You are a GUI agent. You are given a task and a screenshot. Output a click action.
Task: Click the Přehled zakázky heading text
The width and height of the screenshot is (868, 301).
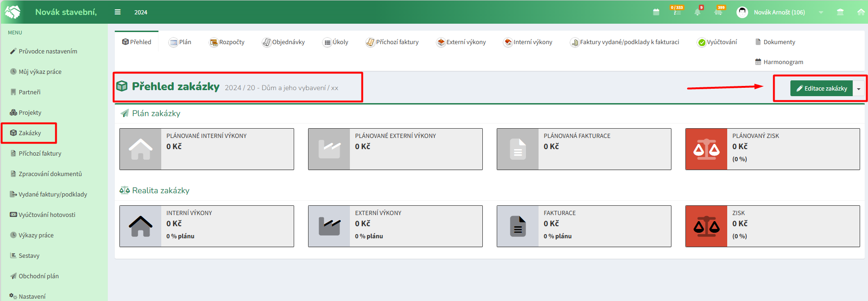pos(176,86)
